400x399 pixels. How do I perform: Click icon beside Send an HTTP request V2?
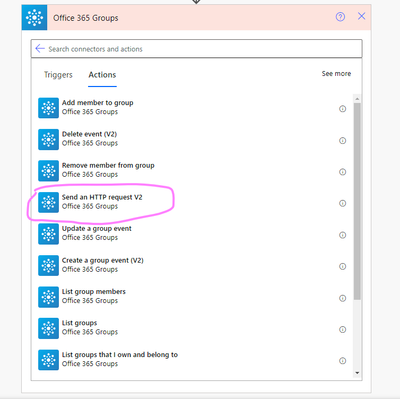pyautogui.click(x=48, y=202)
